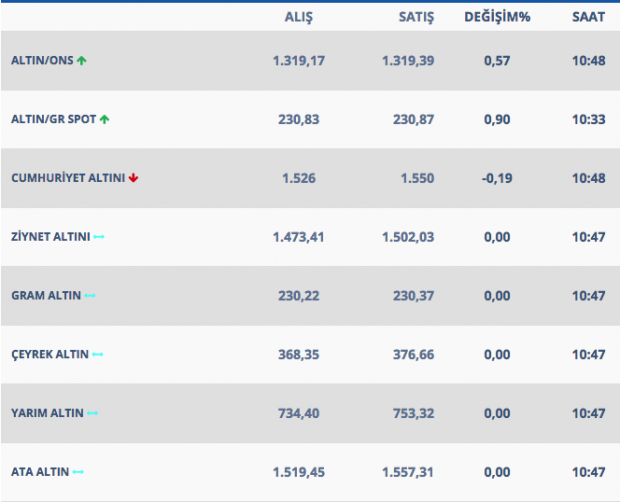Screen dimensions: 620x502
Task: Click the sideways arrow next to ZİYNET ALTINI
Action: (x=99, y=237)
